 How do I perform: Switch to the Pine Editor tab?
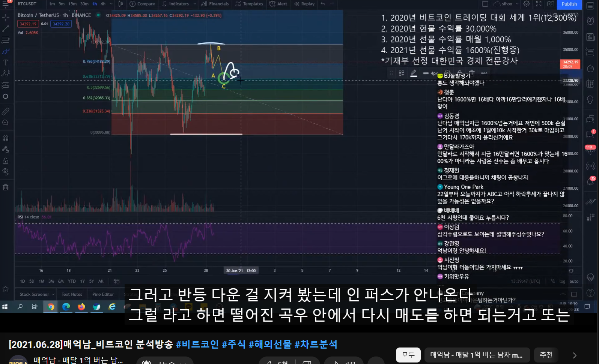click(x=103, y=294)
